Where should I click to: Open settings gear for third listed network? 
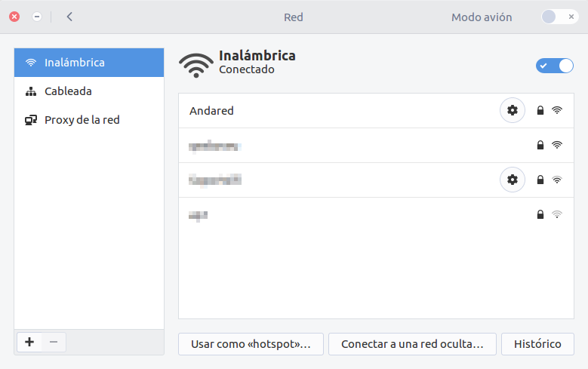coord(513,180)
